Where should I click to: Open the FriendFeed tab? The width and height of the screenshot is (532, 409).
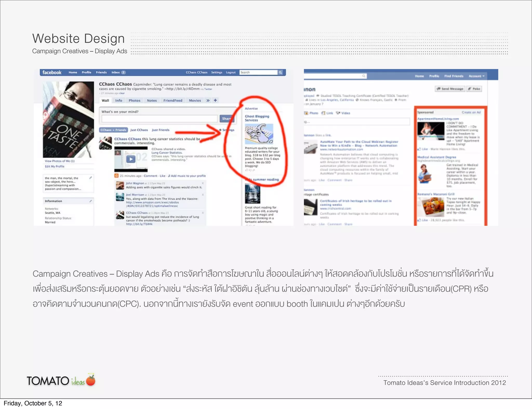(x=173, y=100)
